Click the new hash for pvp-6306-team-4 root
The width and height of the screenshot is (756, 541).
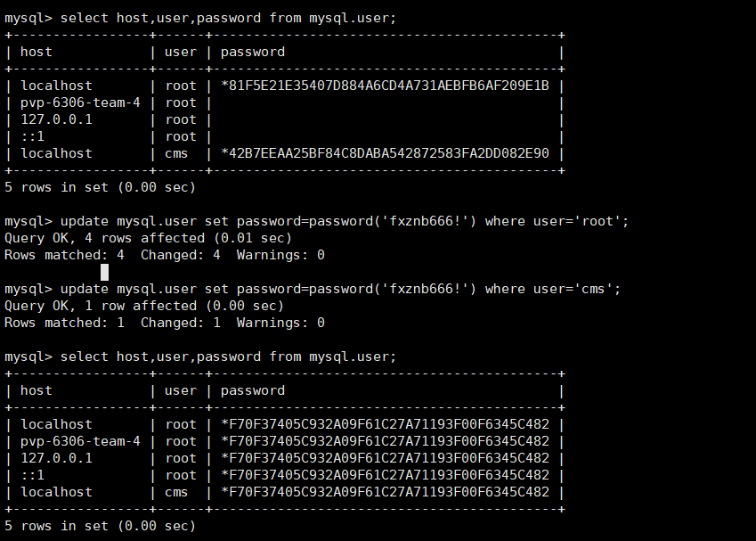click(x=385, y=441)
